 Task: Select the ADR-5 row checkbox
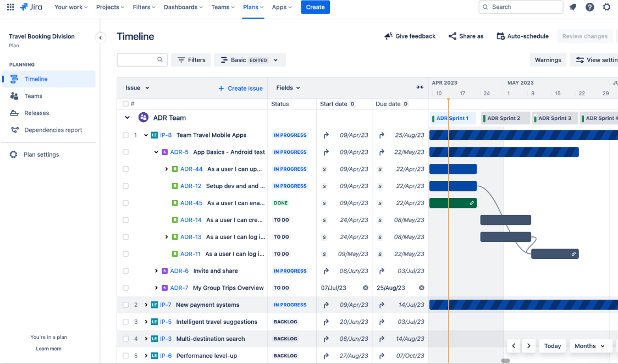point(125,152)
